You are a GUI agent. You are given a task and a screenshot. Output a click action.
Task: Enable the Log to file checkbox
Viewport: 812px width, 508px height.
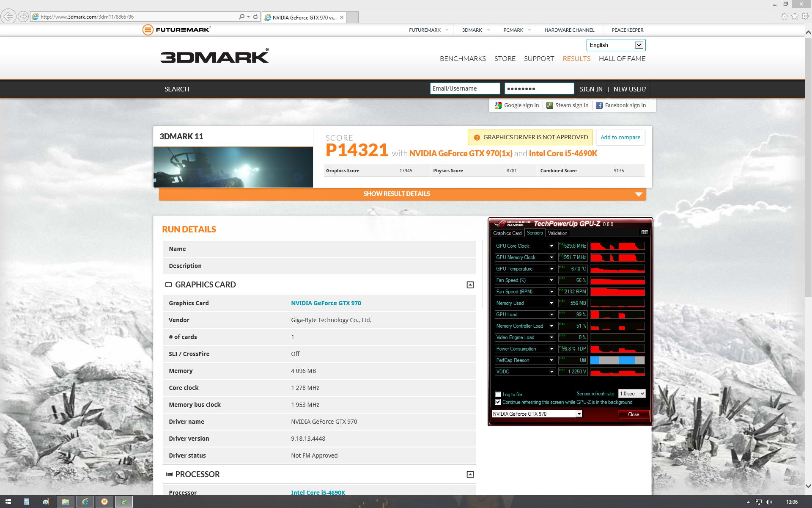[498, 395]
